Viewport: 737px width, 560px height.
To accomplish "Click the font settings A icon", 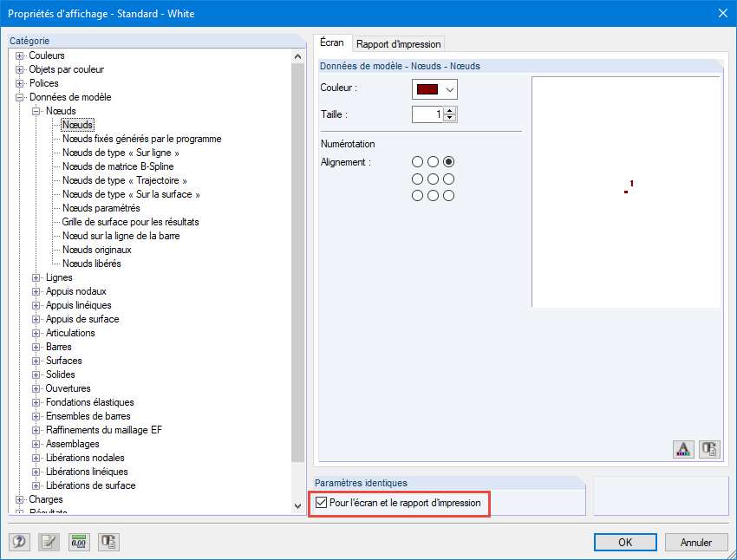I will click(683, 449).
